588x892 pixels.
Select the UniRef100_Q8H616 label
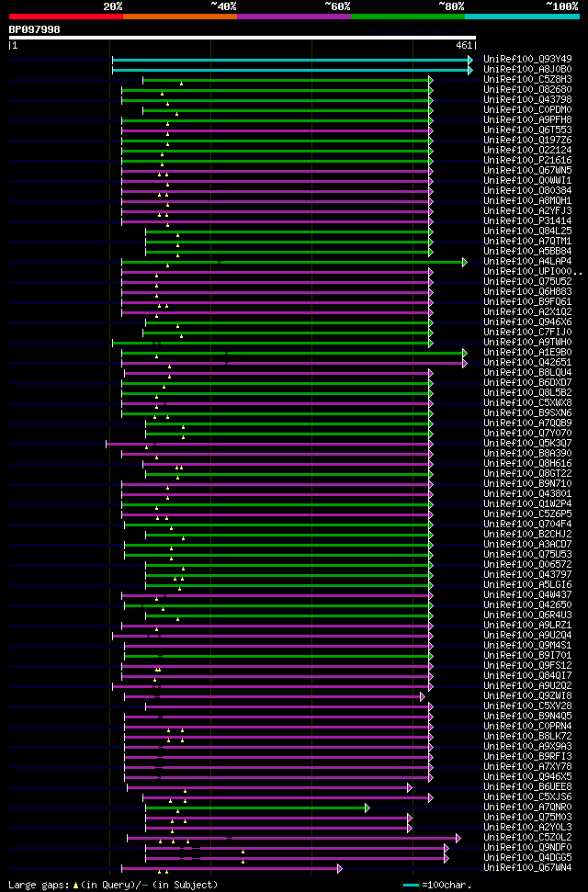point(527,464)
